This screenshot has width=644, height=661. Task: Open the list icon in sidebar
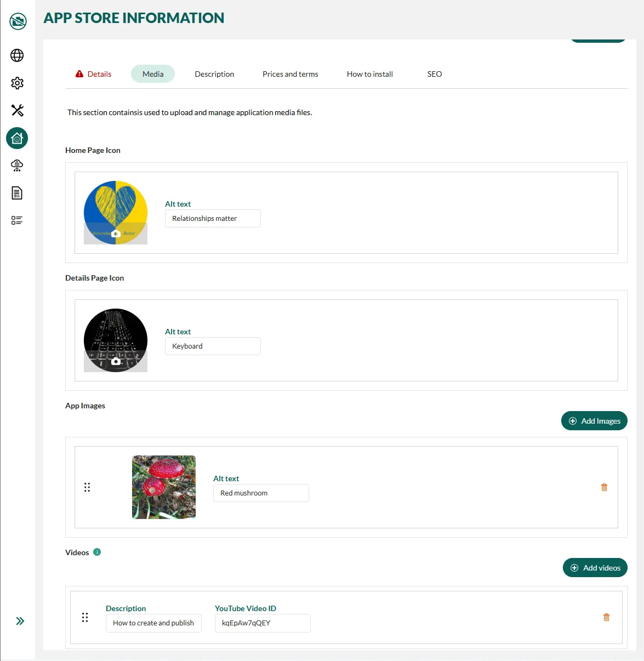pyautogui.click(x=17, y=220)
